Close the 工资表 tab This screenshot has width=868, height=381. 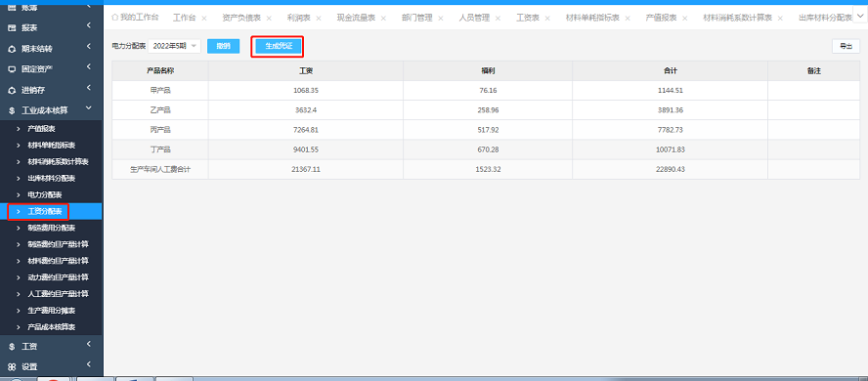tap(547, 19)
